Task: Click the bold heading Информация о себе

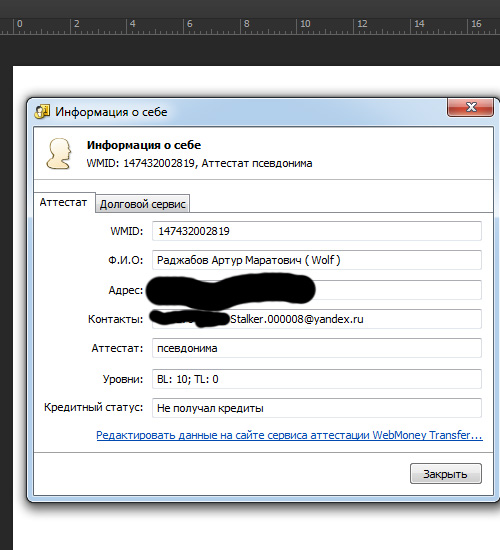Action: click(144, 145)
